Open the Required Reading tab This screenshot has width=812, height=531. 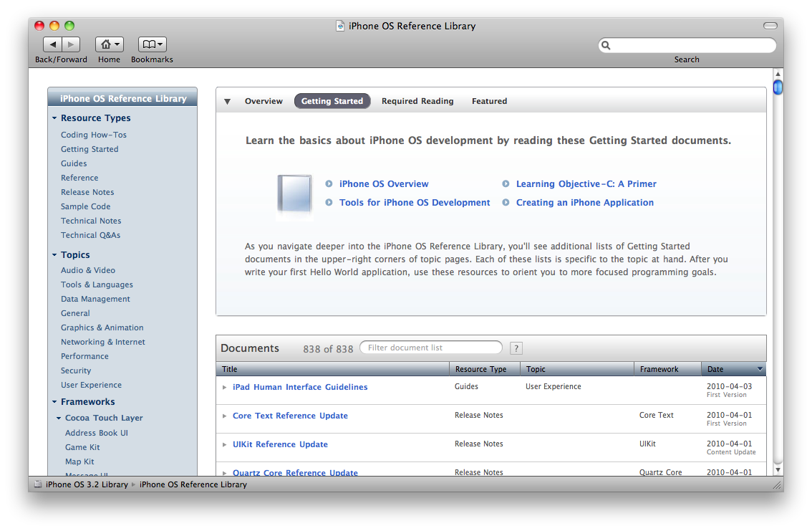pos(417,101)
